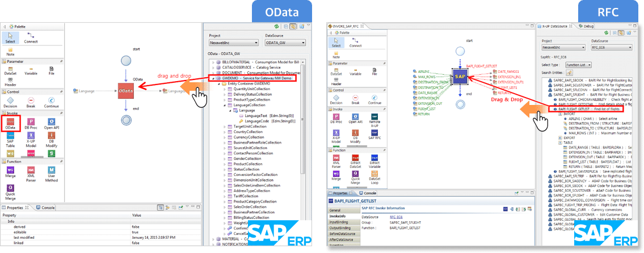644x253 pixels.
Task: Collapse the GWDEMO service node
Action: (x=213, y=78)
